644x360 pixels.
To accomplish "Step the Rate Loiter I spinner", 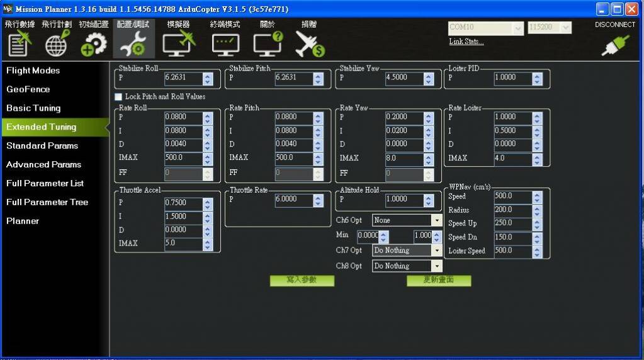I will pos(537,132).
